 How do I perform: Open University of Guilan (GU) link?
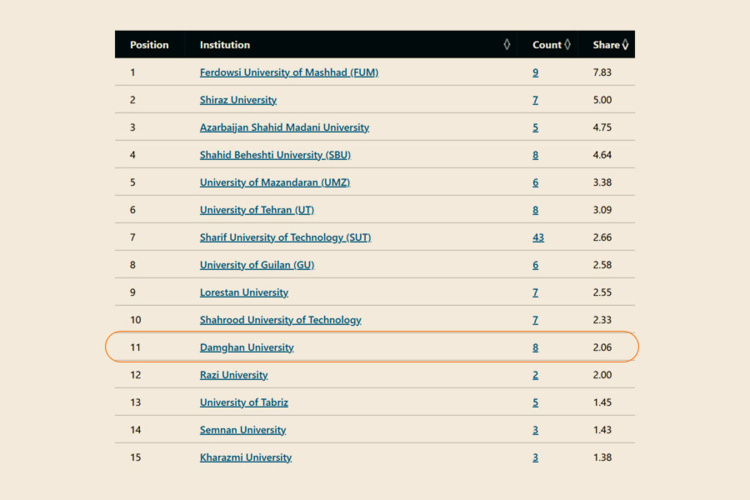[257, 265]
